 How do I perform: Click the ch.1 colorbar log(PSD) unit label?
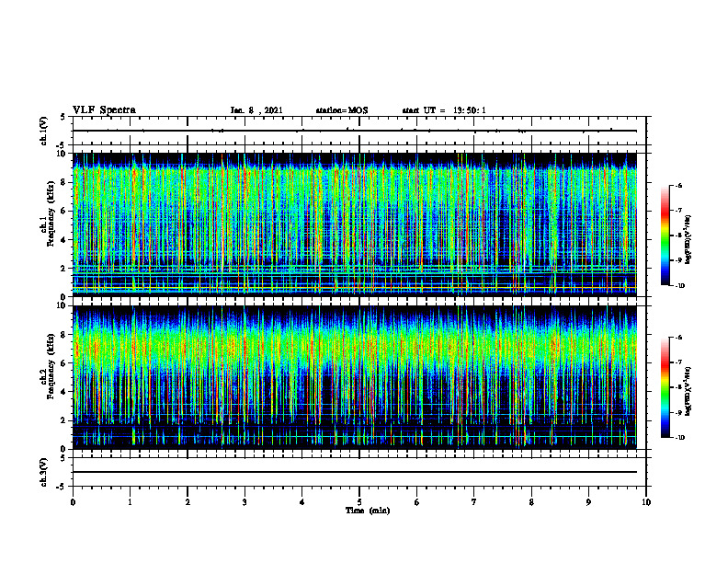pos(689,240)
